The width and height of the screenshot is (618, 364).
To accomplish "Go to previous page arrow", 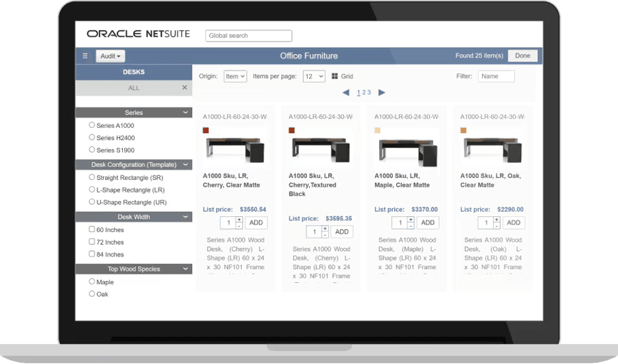I will [346, 93].
